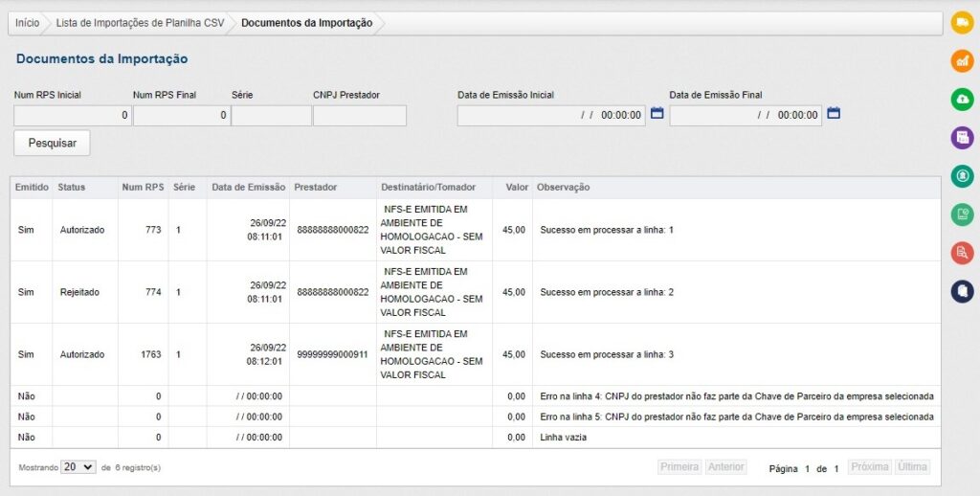Screen dimensions: 980x496
Task: Click into the CNPJ Prestador field
Action: click(x=359, y=116)
